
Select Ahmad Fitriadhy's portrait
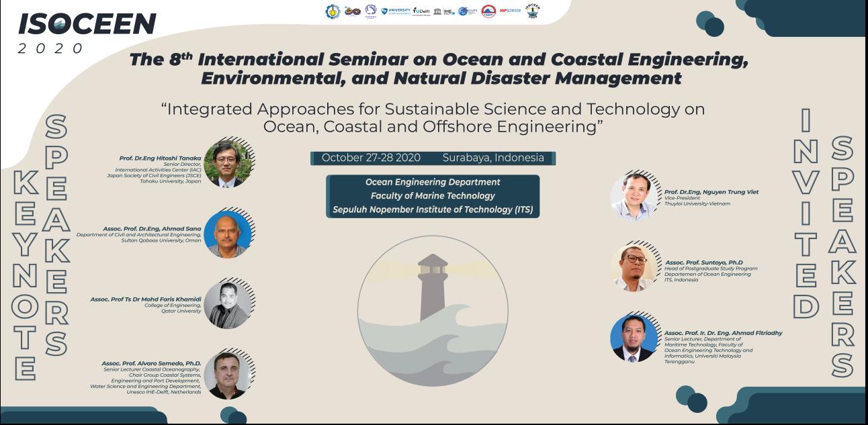pos(634,338)
